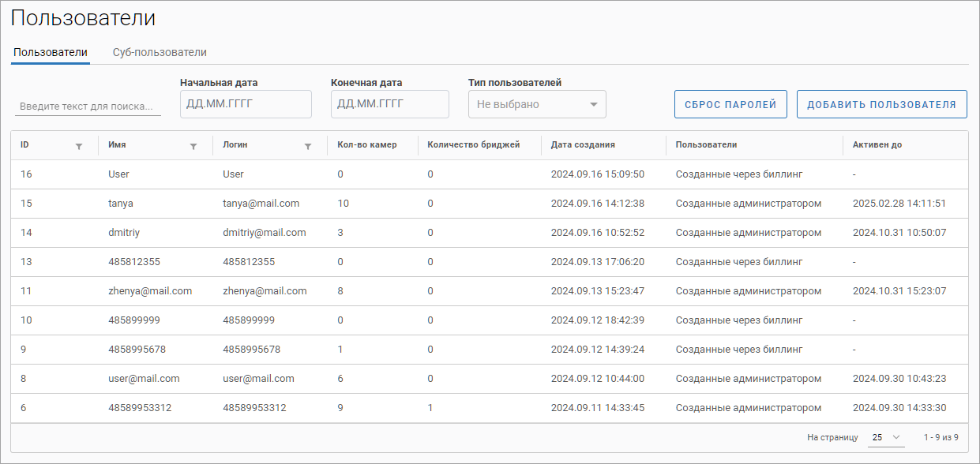The width and height of the screenshot is (980, 464).
Task: Click camera count 3 for dmitriy
Action: (x=340, y=233)
